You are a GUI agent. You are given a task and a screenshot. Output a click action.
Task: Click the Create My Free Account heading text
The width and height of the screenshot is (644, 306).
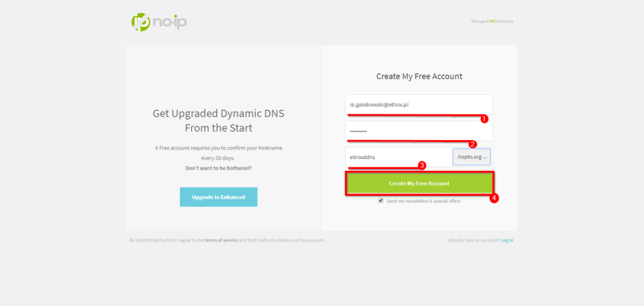click(x=419, y=76)
